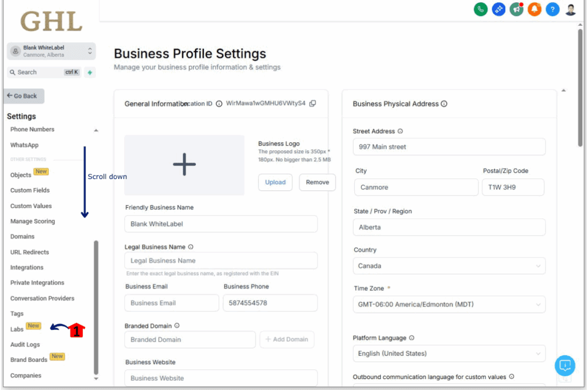Copy the Location ID to clipboard

313,104
